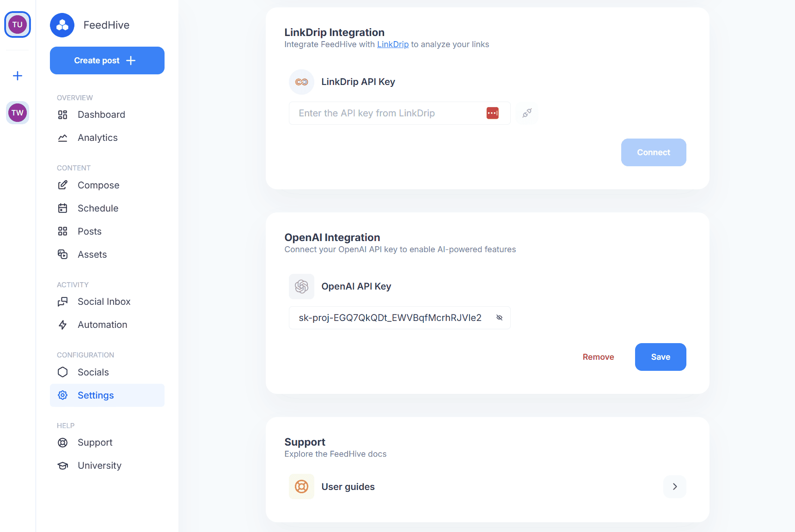Open Socials configuration
The height and width of the screenshot is (532, 795).
(107, 372)
